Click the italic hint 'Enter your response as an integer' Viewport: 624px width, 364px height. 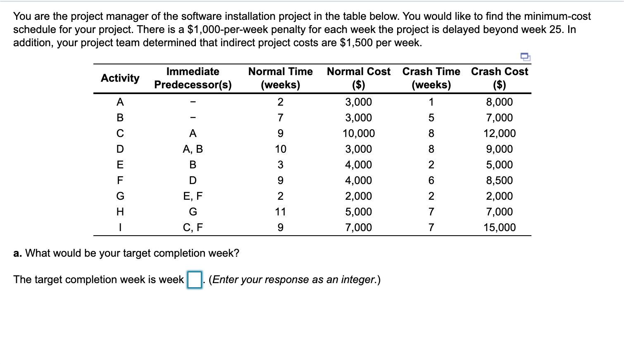(294, 279)
